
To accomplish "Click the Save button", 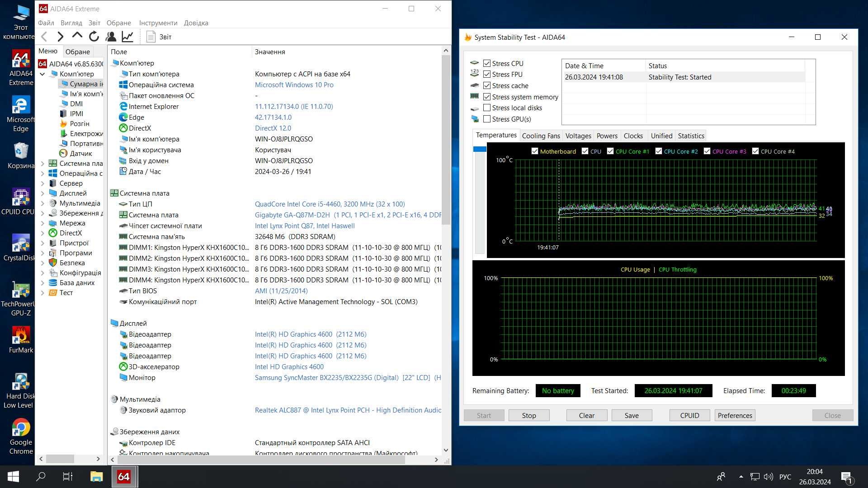I will click(x=632, y=415).
